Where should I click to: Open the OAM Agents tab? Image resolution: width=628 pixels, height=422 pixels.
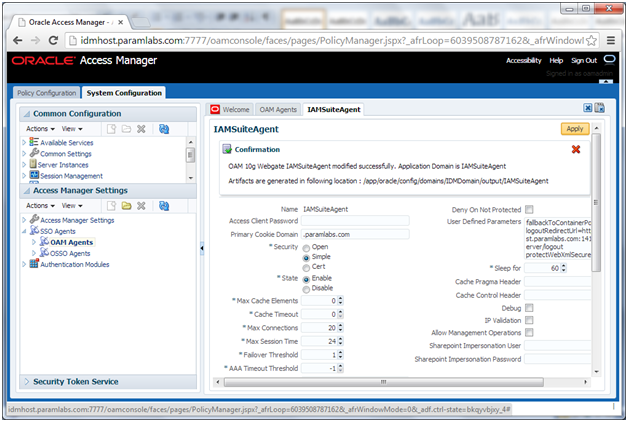click(x=278, y=109)
